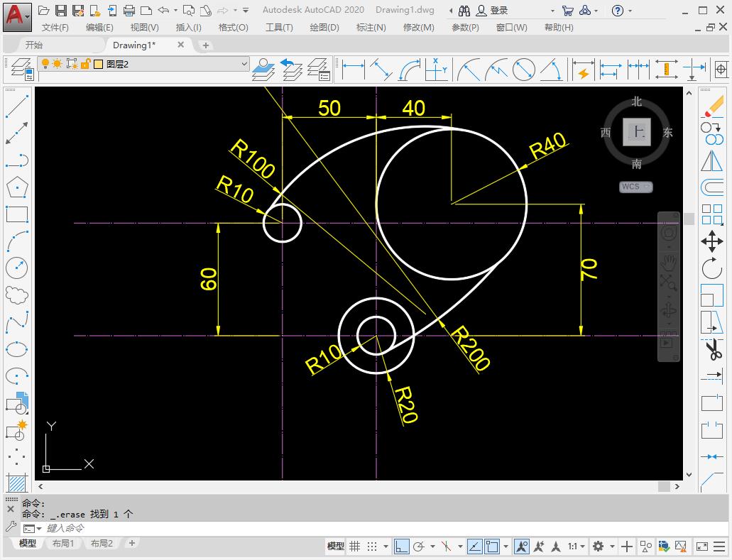The width and height of the screenshot is (732, 560).
Task: Open the 标注(N) menu
Action: tap(373, 27)
